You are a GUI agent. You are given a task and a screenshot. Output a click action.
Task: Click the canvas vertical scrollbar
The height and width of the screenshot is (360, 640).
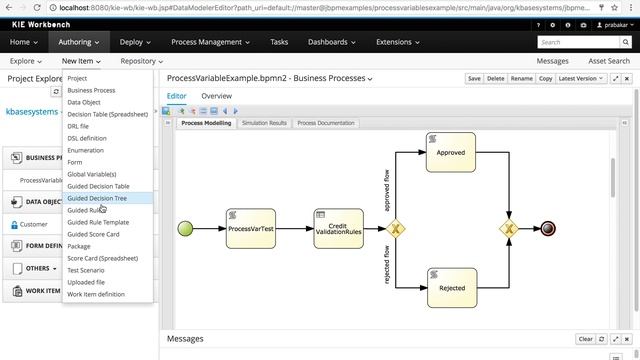click(613, 177)
